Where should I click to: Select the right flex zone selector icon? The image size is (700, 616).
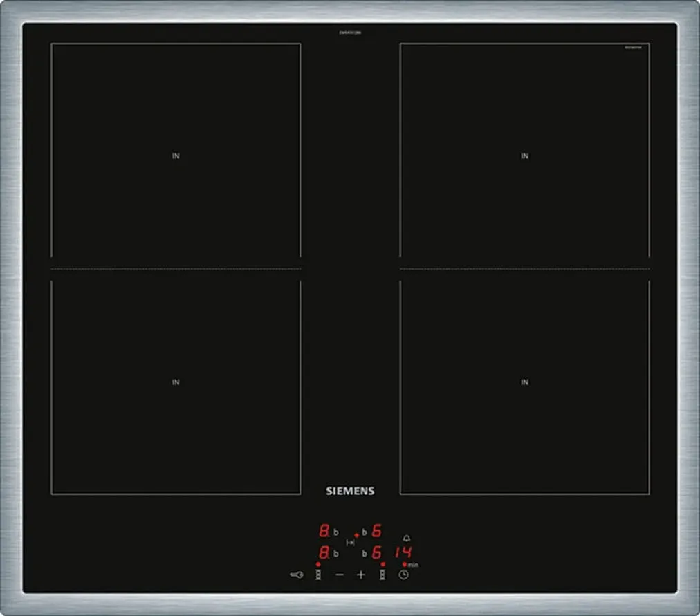(383, 575)
